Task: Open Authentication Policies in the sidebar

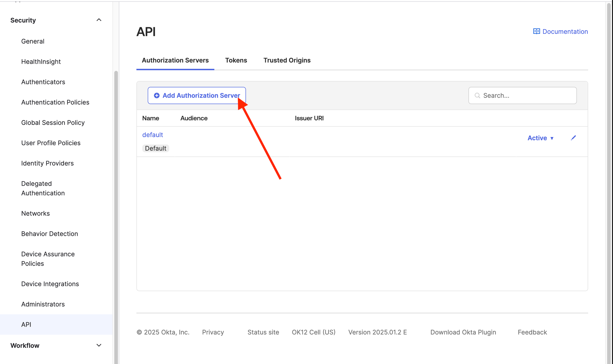Action: [55, 102]
